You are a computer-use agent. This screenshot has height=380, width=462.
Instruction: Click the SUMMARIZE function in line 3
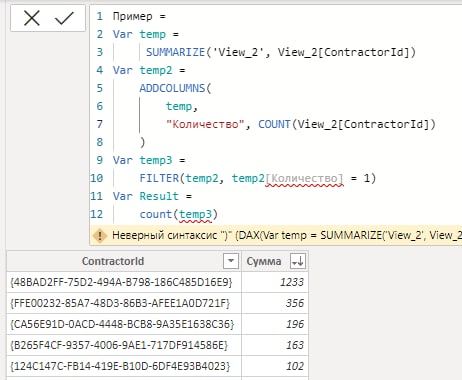175,52
